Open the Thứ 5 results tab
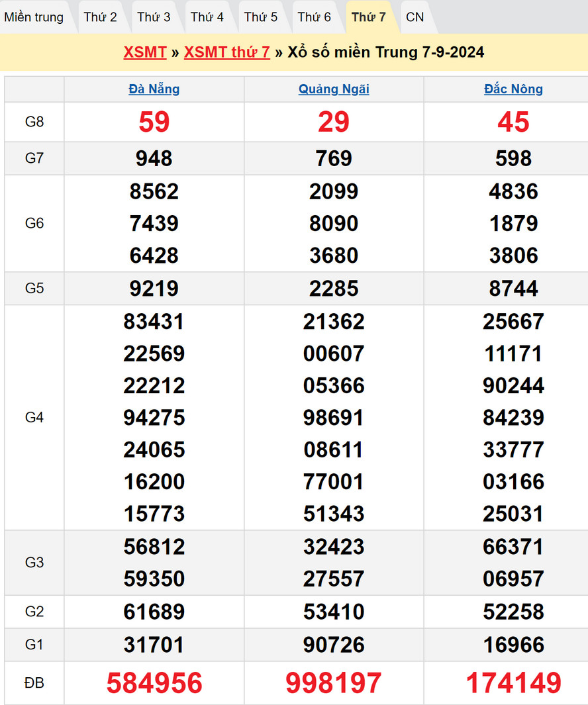The height and width of the screenshot is (705, 588). coord(261,17)
